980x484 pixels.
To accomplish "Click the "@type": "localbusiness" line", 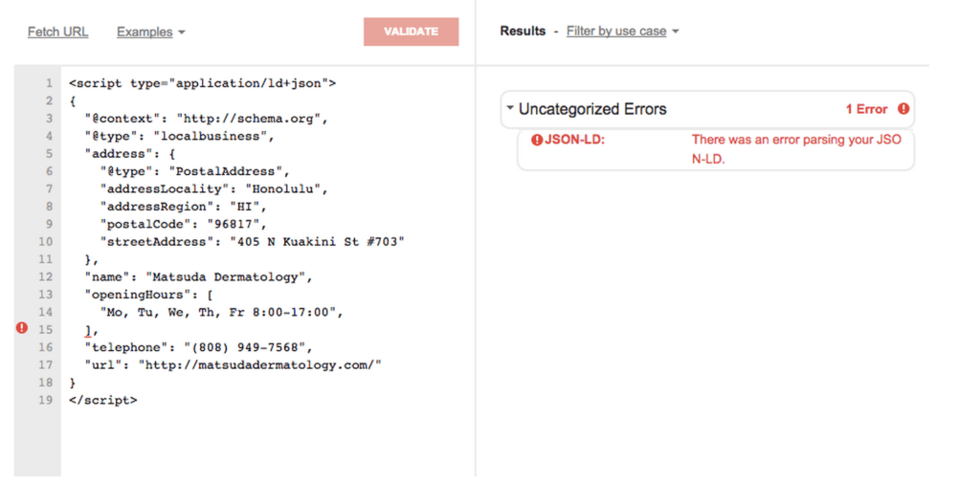I will point(179,136).
